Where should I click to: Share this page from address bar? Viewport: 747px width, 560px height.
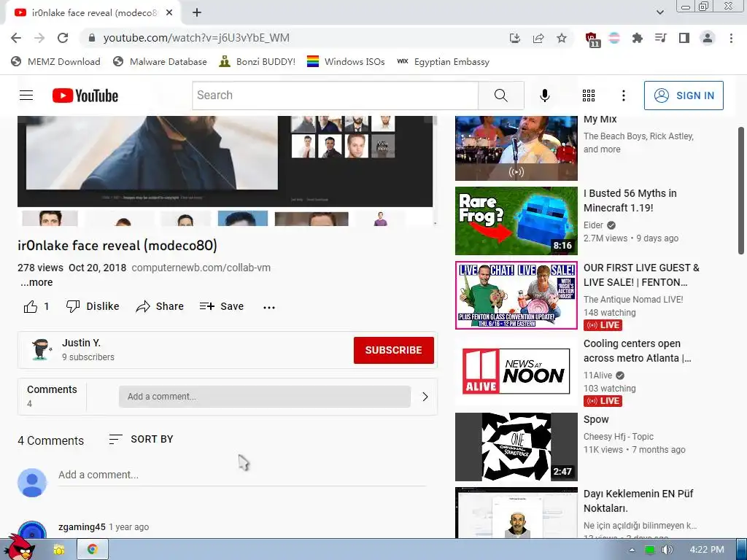[538, 38]
